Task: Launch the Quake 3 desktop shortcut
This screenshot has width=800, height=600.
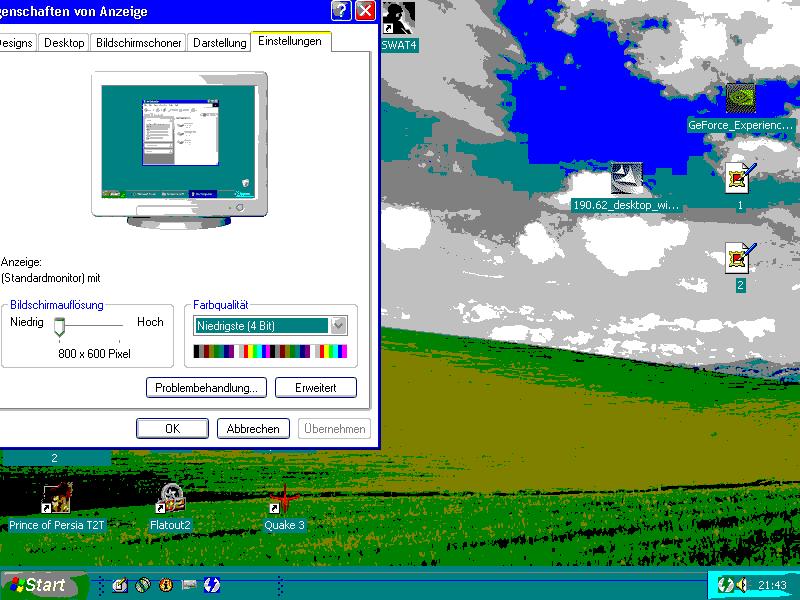Action: (285, 498)
